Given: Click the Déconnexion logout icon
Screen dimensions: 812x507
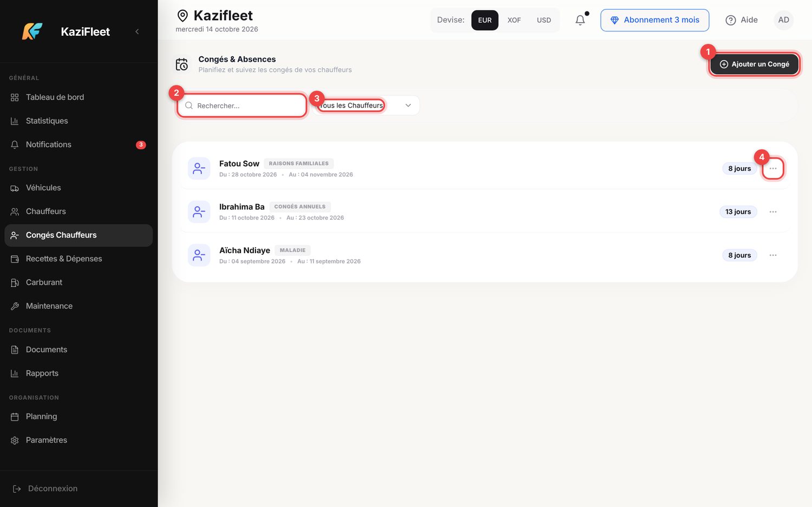Looking at the screenshot, I should point(17,489).
